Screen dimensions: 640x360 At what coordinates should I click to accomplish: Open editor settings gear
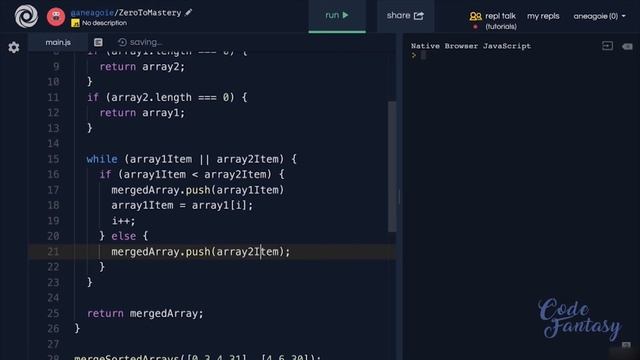[14, 47]
